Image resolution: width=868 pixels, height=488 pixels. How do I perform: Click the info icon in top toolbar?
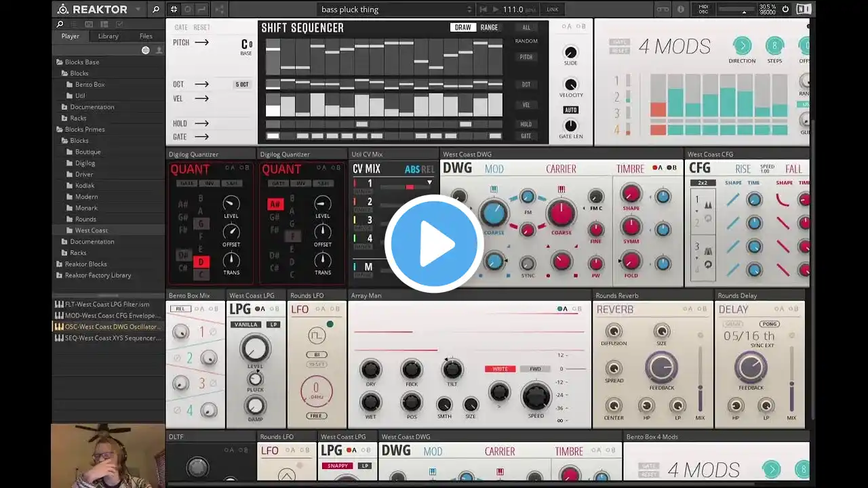pos(681,9)
